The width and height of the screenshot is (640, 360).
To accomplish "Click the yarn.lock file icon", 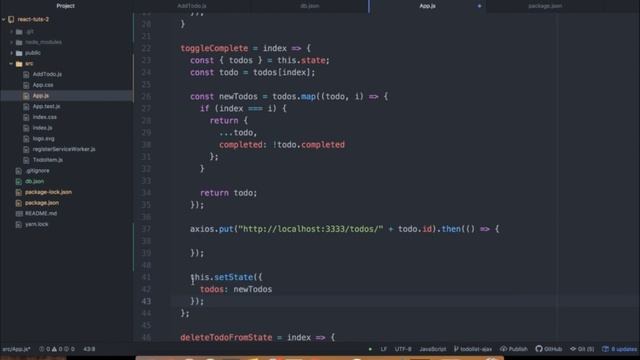I will 18,224.
